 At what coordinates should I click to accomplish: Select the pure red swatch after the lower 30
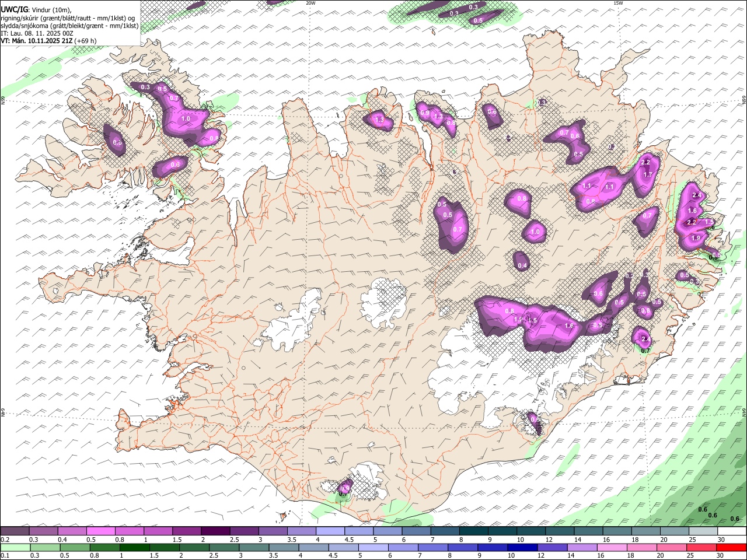(731, 548)
